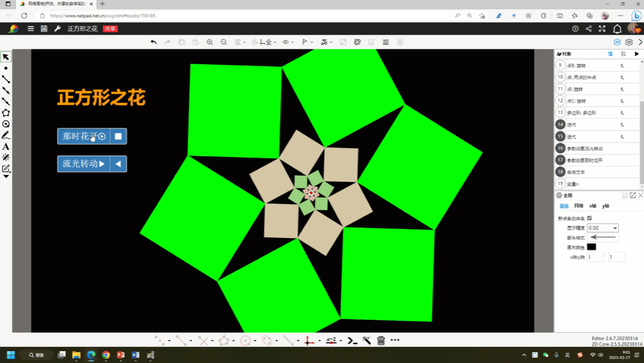Click the wrench settings icon in header

(57, 29)
